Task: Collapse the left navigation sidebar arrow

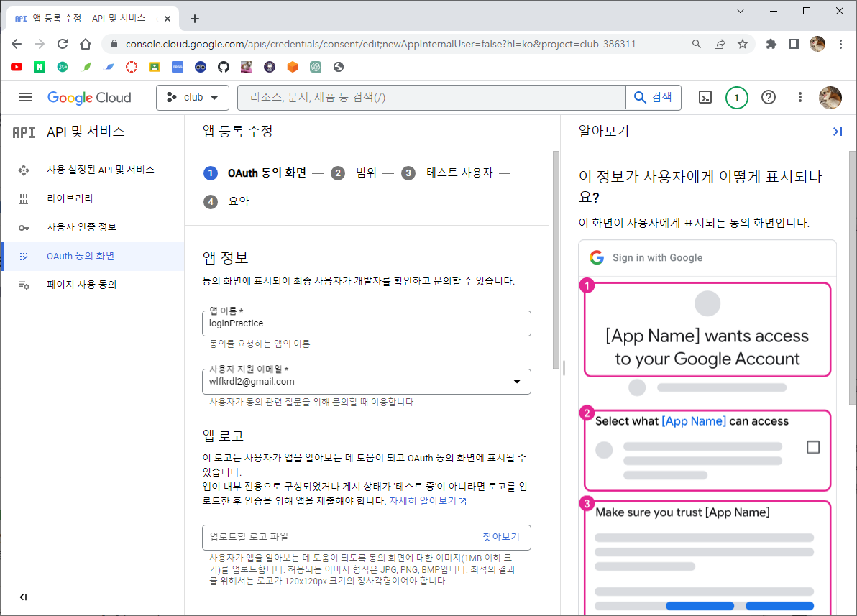Action: coord(24,597)
